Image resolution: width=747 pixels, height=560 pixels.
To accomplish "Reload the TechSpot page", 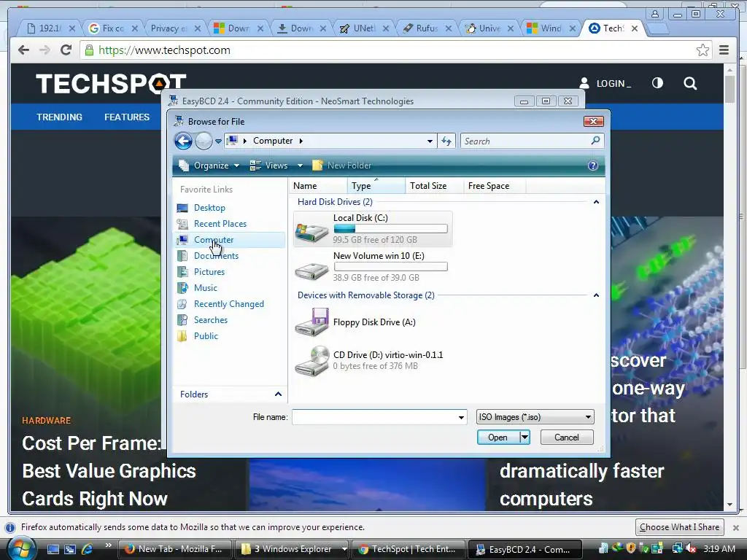I will pyautogui.click(x=66, y=50).
